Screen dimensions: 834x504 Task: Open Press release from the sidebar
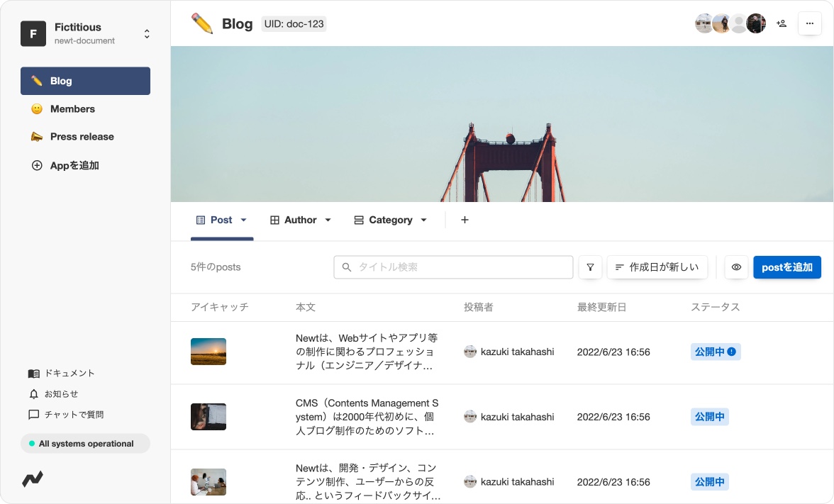tap(81, 136)
